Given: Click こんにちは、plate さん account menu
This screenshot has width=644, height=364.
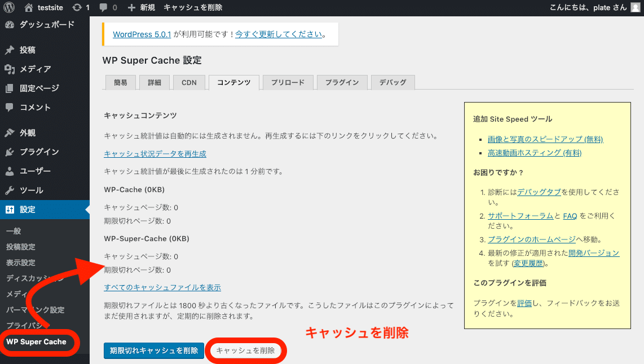Looking at the screenshot, I should pos(589,7).
